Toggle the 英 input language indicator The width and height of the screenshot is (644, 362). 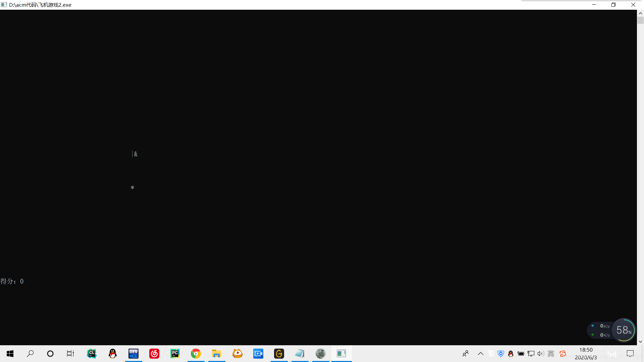[x=551, y=354]
